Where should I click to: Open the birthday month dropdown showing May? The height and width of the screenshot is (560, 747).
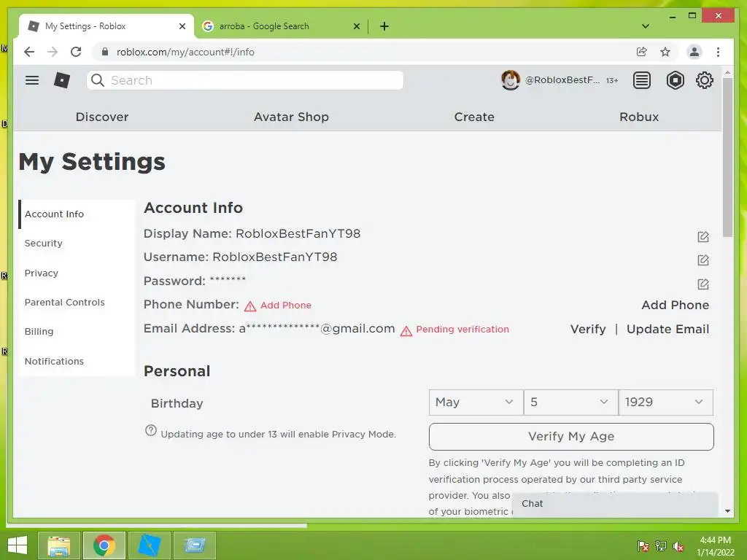point(476,402)
